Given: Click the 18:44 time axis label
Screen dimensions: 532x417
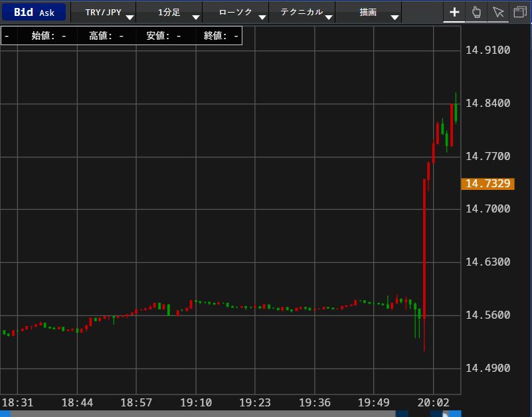Looking at the screenshot, I should pyautogui.click(x=77, y=403).
